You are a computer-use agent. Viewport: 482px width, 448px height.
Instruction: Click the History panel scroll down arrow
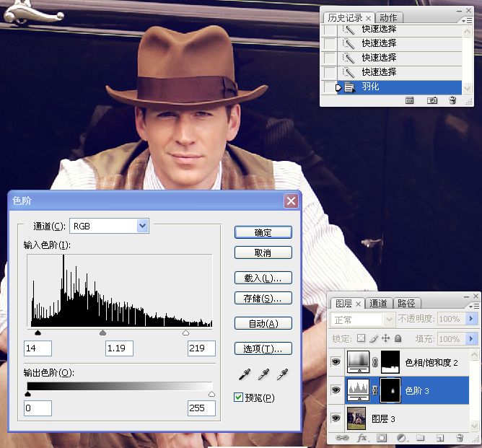tap(468, 89)
